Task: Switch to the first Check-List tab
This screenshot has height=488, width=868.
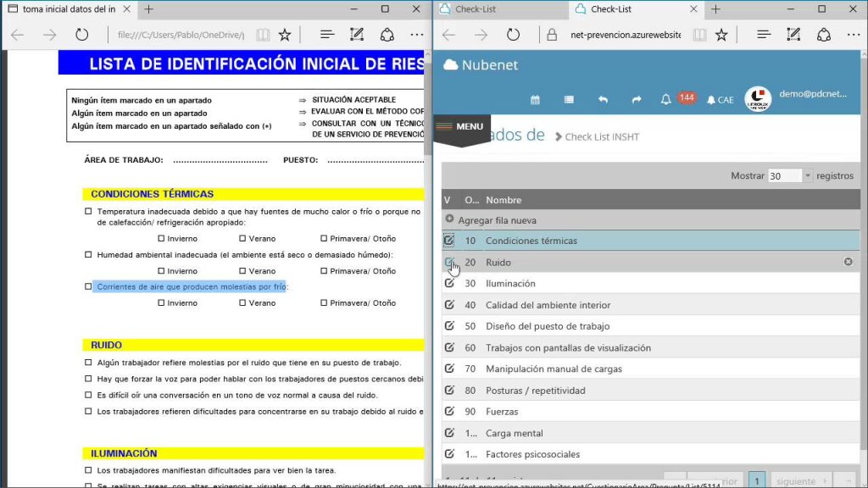Action: click(x=500, y=9)
